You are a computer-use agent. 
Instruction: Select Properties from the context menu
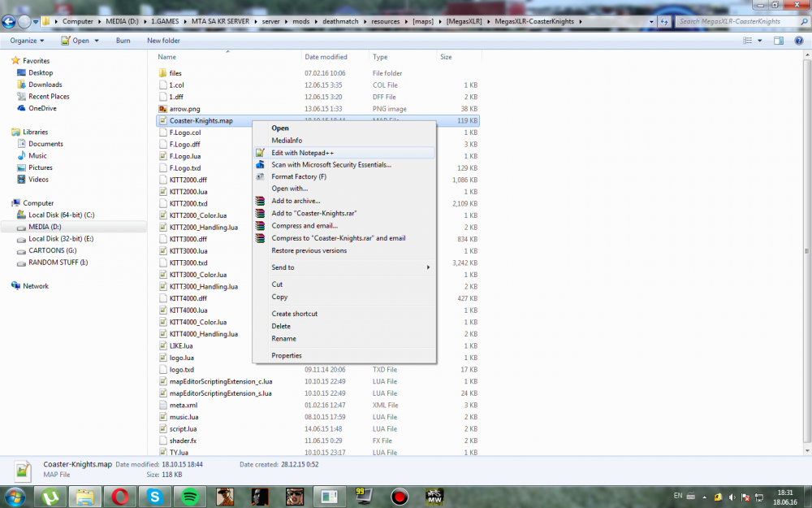click(287, 355)
